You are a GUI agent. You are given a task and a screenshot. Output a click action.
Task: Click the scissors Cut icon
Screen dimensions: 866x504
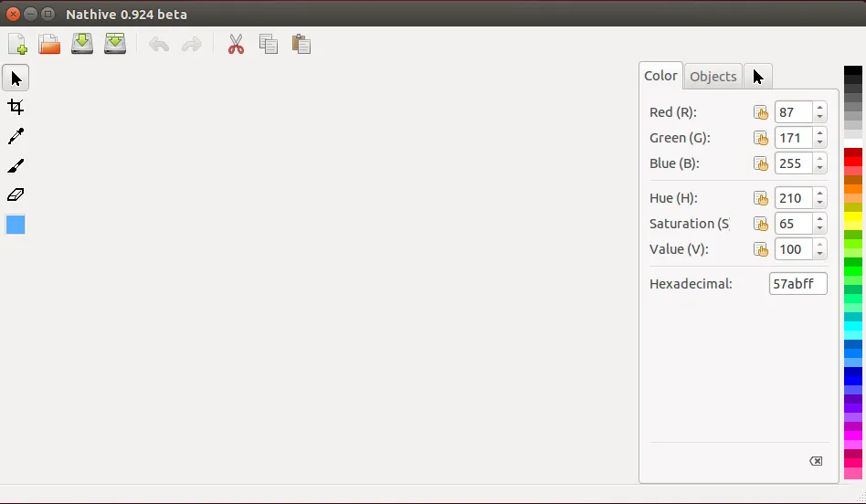pyautogui.click(x=236, y=44)
